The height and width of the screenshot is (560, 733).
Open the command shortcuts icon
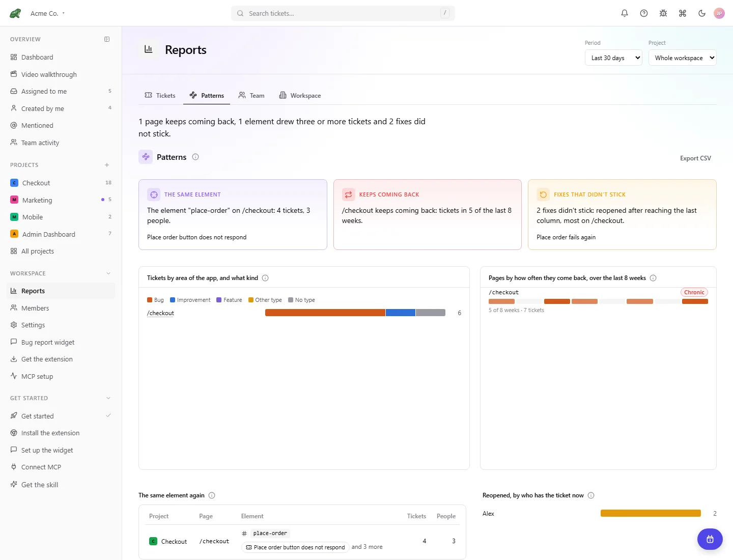683,13
